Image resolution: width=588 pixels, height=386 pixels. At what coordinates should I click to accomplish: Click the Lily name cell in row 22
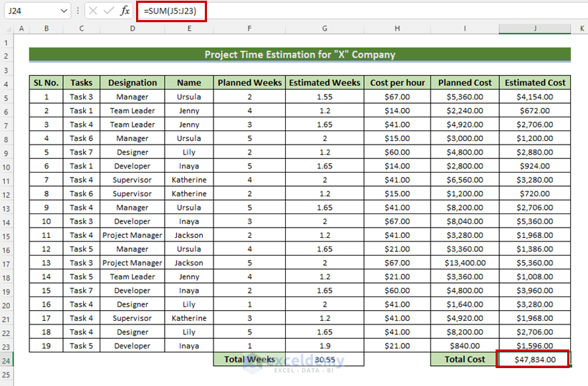pos(189,332)
